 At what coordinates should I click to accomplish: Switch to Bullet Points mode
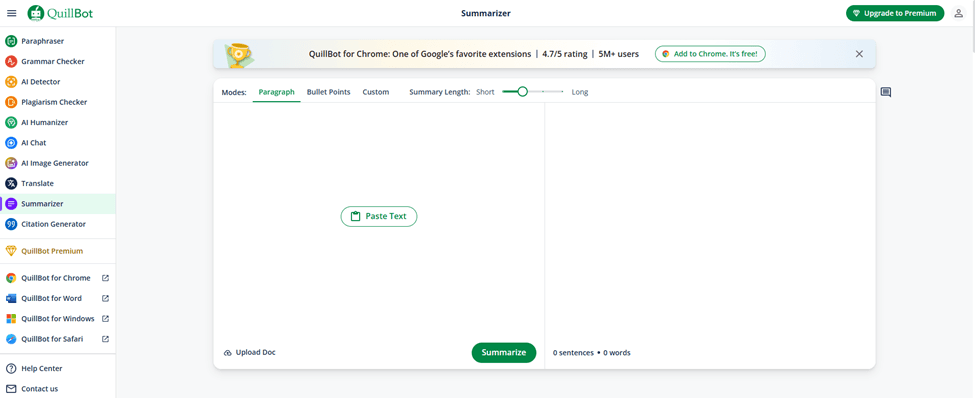point(328,92)
